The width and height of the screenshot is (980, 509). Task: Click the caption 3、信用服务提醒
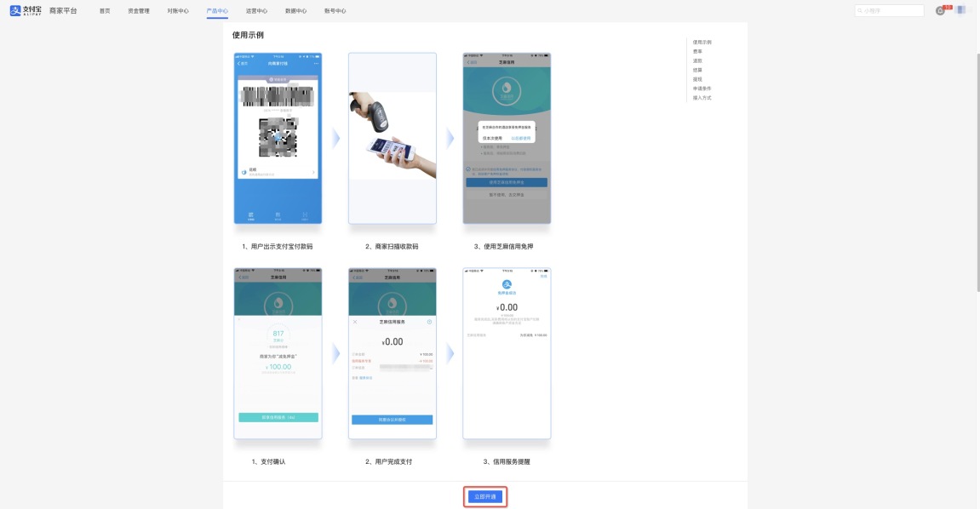click(507, 462)
